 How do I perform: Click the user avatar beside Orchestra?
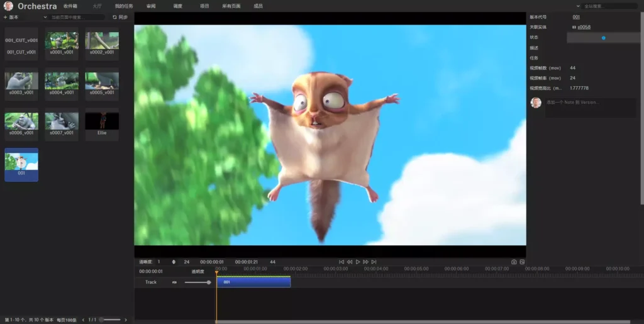(8, 6)
